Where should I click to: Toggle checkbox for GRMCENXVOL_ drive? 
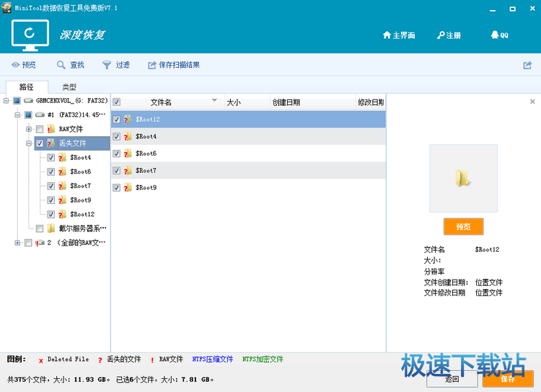click(x=17, y=101)
